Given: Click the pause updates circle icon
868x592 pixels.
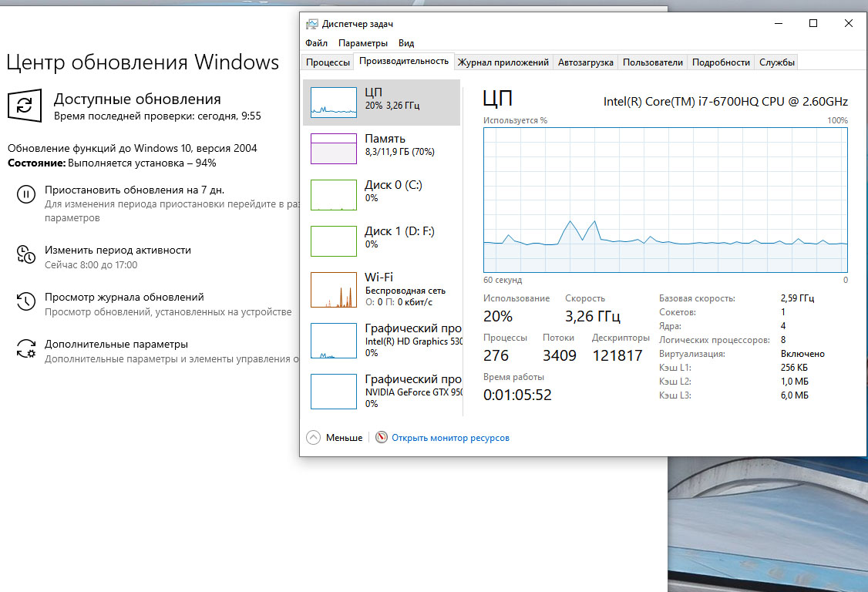Looking at the screenshot, I should pos(26,194).
